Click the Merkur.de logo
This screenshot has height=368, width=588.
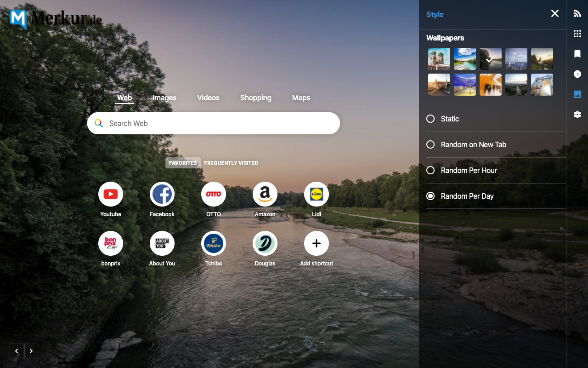pos(56,19)
